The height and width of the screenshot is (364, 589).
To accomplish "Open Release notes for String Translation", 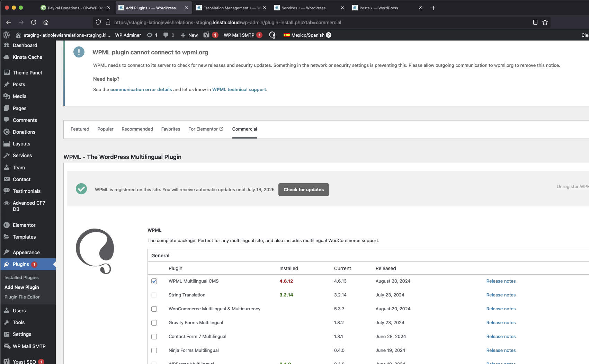I will pos(501,295).
